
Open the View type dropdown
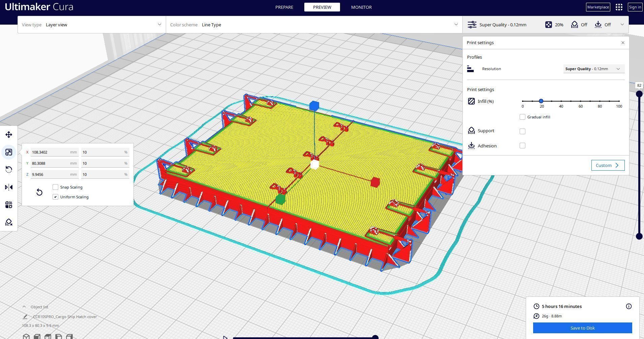coord(92,25)
